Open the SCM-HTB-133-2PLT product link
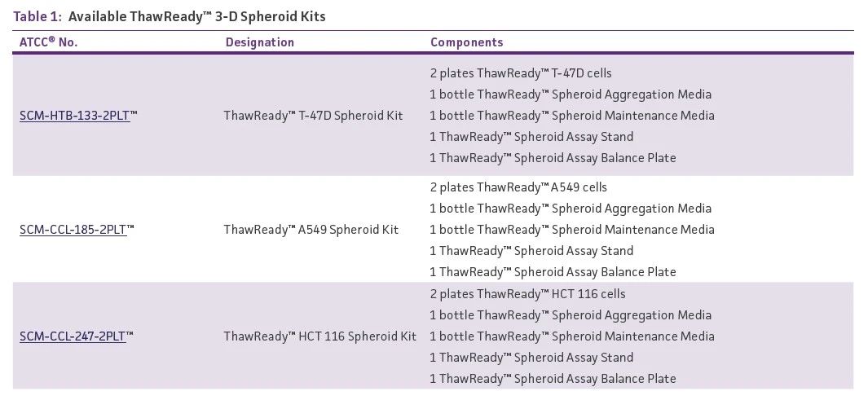The image size is (868, 400). pos(74,116)
